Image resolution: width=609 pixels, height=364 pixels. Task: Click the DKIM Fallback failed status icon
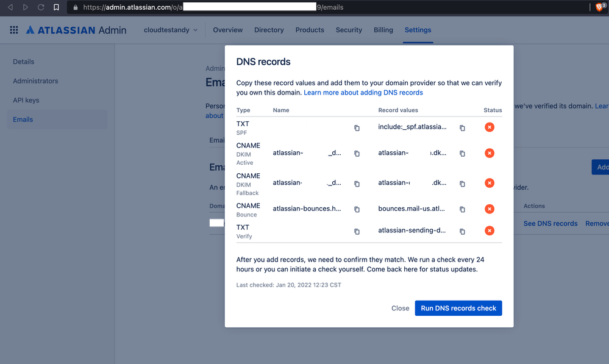pos(490,183)
